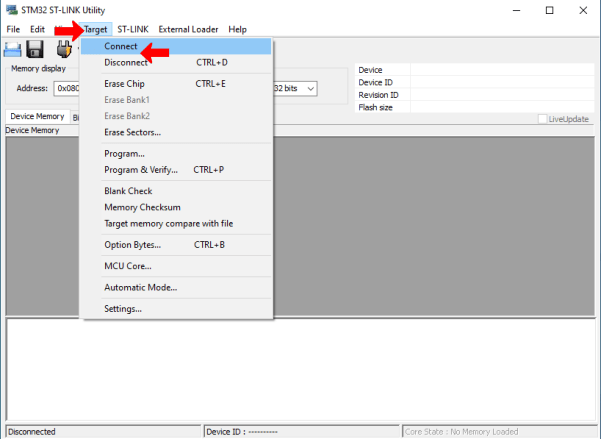Select Connect in the Target menu
Image resolution: width=601 pixels, height=439 pixels.
point(121,46)
